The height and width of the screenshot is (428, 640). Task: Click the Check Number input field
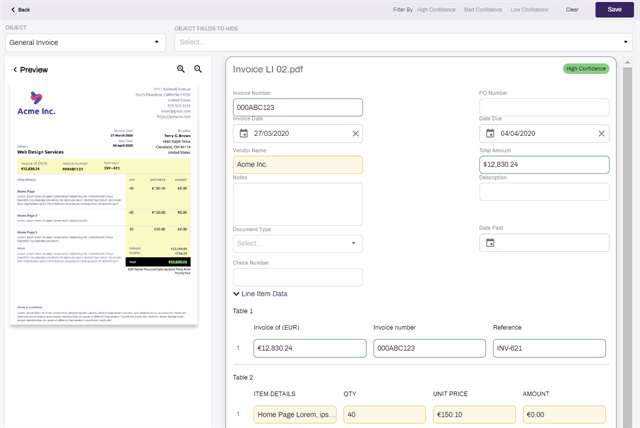(298, 277)
